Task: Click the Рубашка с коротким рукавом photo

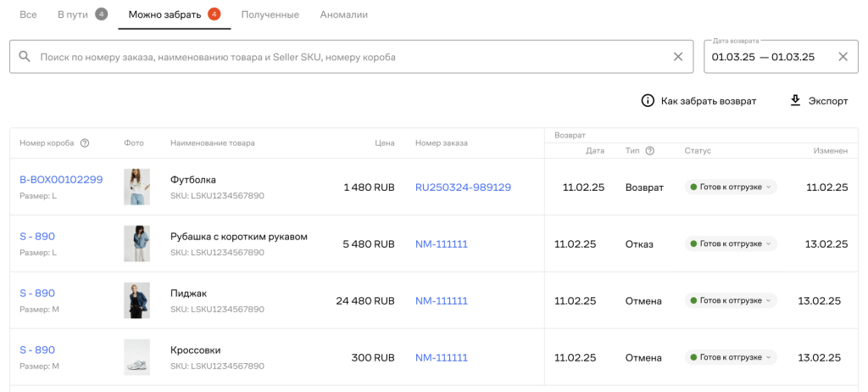Action: point(136,244)
